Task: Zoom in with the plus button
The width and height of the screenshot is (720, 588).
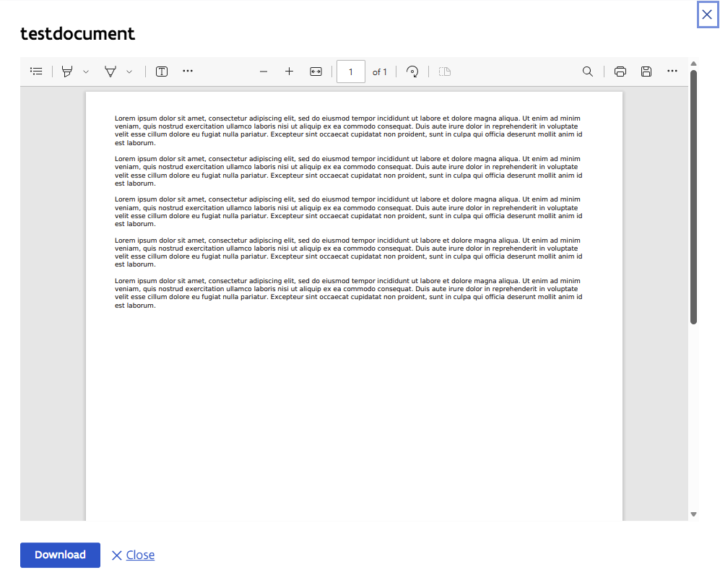Action: (x=289, y=72)
